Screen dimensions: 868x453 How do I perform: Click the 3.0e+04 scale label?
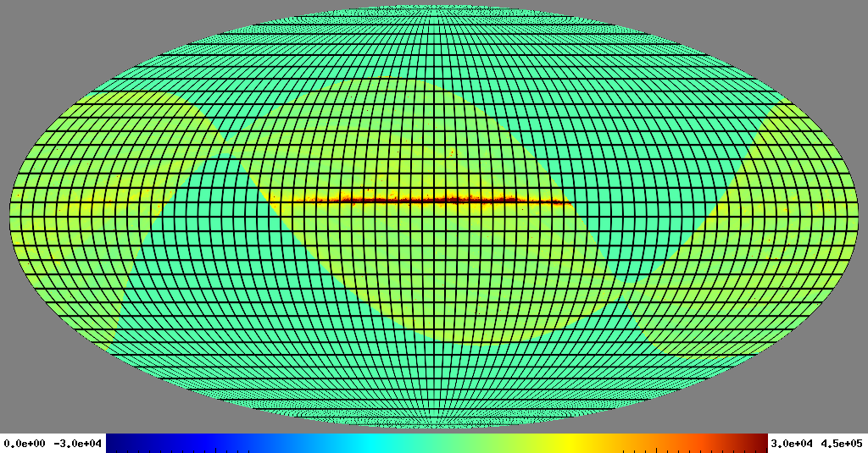[792, 444]
